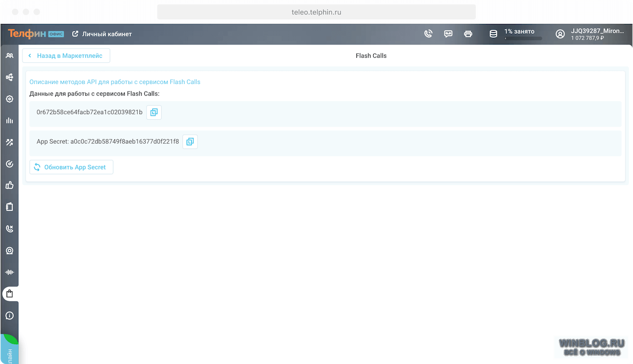Screen dimensions: 633x364
Task: Open the info circle sidebar icon
Action: pyautogui.click(x=9, y=315)
